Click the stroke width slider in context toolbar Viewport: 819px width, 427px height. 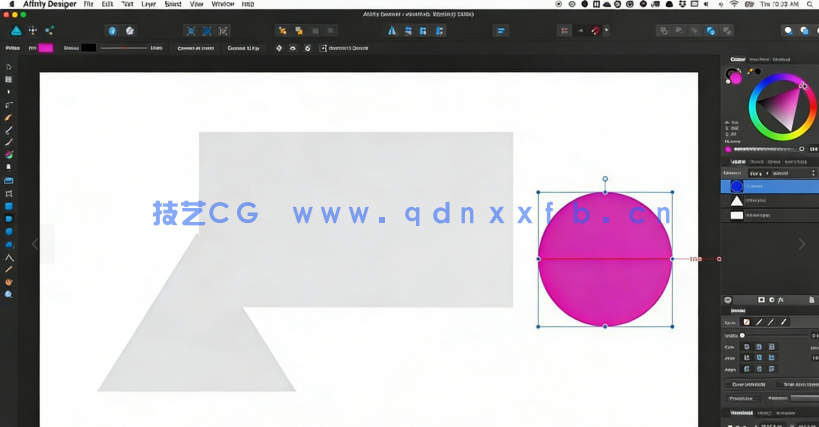[x=124, y=48]
